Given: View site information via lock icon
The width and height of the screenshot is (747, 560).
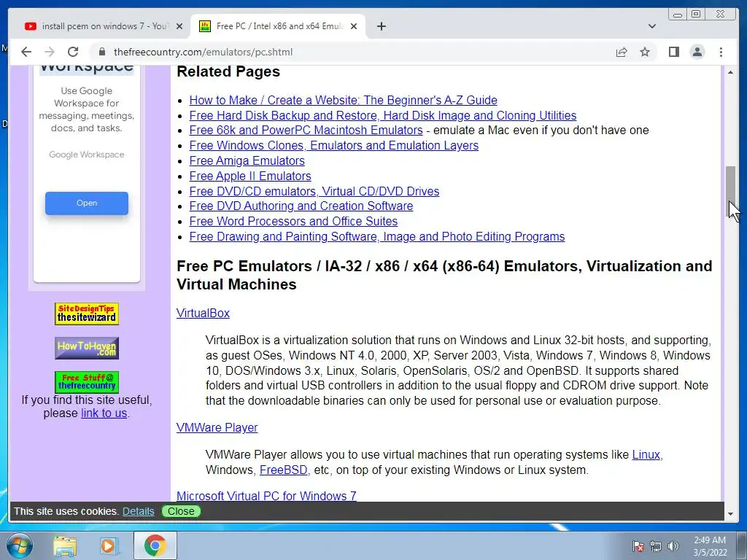Looking at the screenshot, I should [101, 52].
